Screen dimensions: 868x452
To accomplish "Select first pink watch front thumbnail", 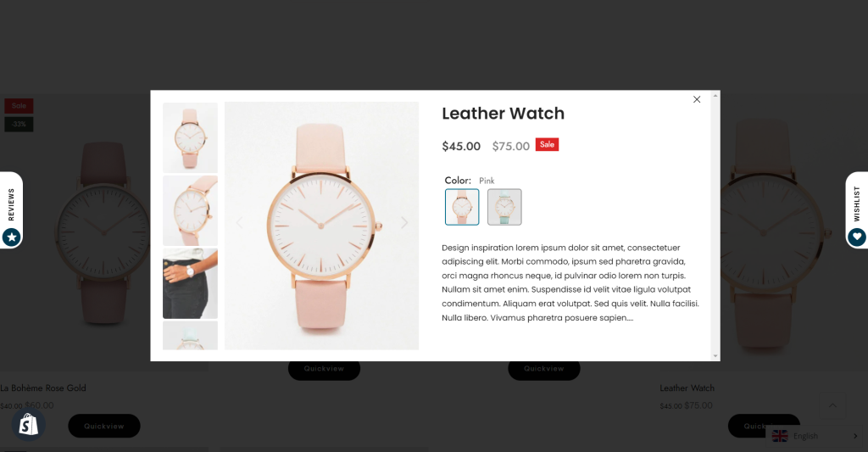I will click(190, 137).
